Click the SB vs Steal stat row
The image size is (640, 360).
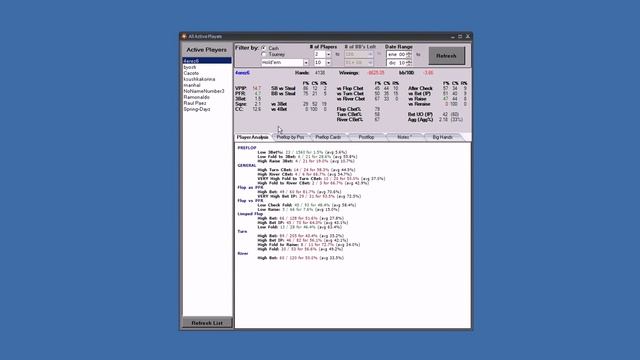click(299, 88)
